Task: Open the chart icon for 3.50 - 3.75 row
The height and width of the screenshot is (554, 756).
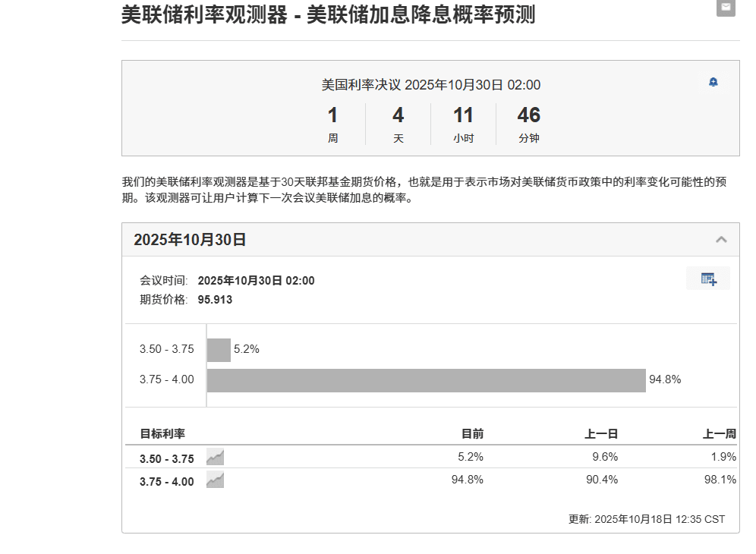Action: coord(216,458)
